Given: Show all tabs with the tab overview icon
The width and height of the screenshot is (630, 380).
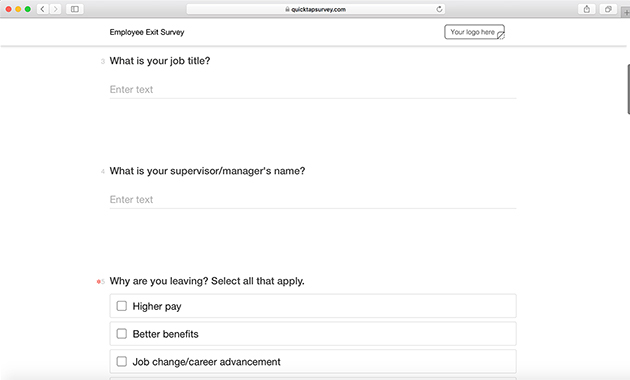Looking at the screenshot, I should [x=608, y=9].
